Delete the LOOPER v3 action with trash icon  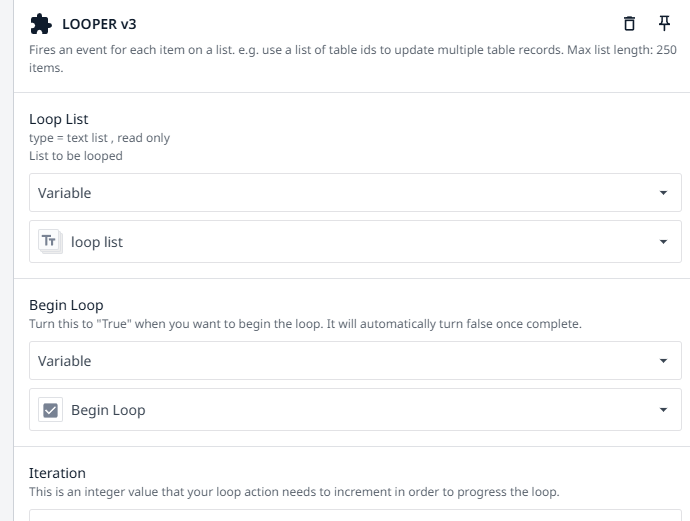pyautogui.click(x=629, y=23)
